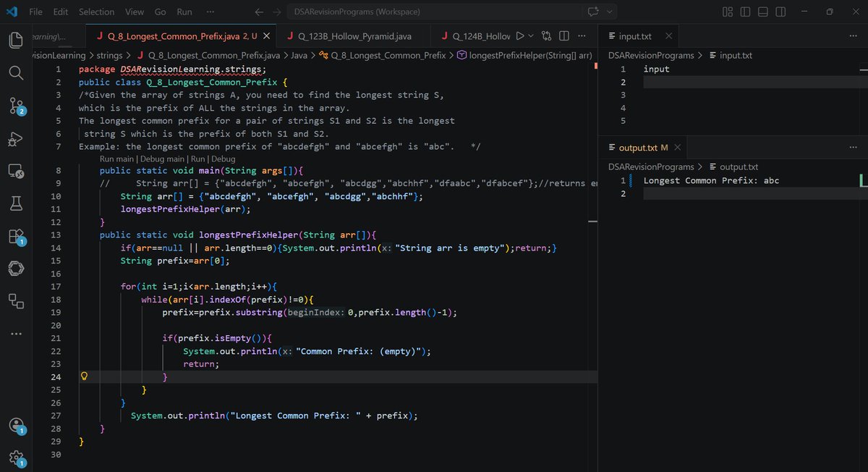Image resolution: width=868 pixels, height=472 pixels.
Task: Open More Actions for the Java editor group
Action: 582,36
